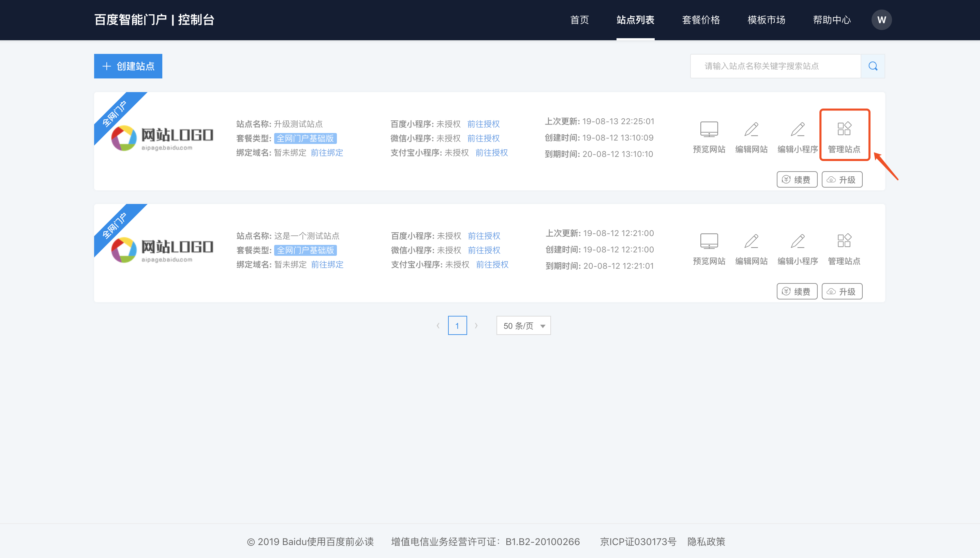Click website logo of 升级测试站点
The height and width of the screenshot is (558, 980).
click(162, 138)
